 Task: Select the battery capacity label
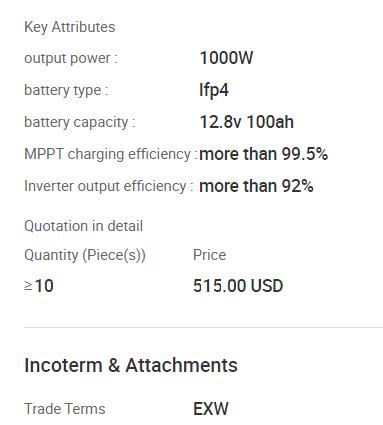point(80,122)
